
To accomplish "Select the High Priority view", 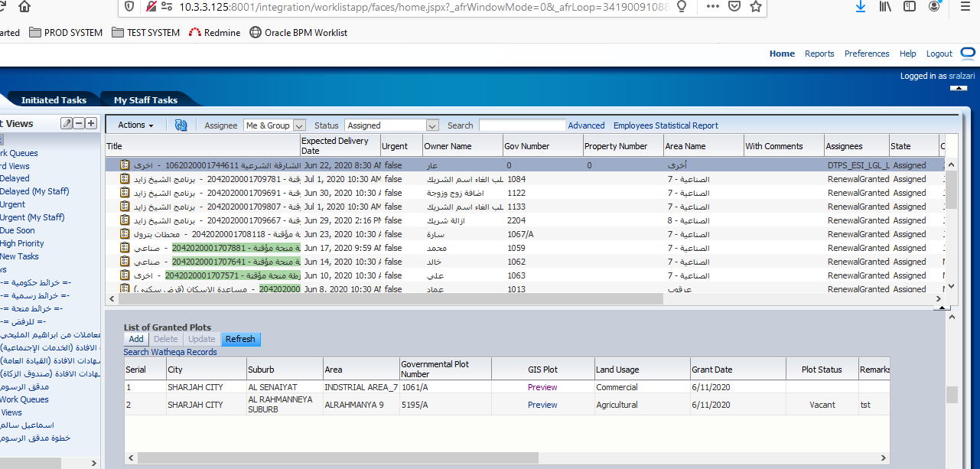I will point(22,243).
